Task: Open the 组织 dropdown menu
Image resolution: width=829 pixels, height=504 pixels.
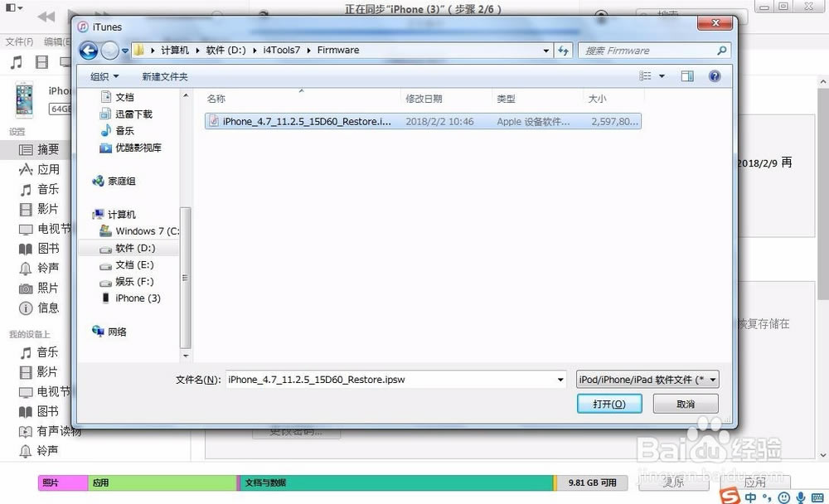Action: (x=104, y=77)
